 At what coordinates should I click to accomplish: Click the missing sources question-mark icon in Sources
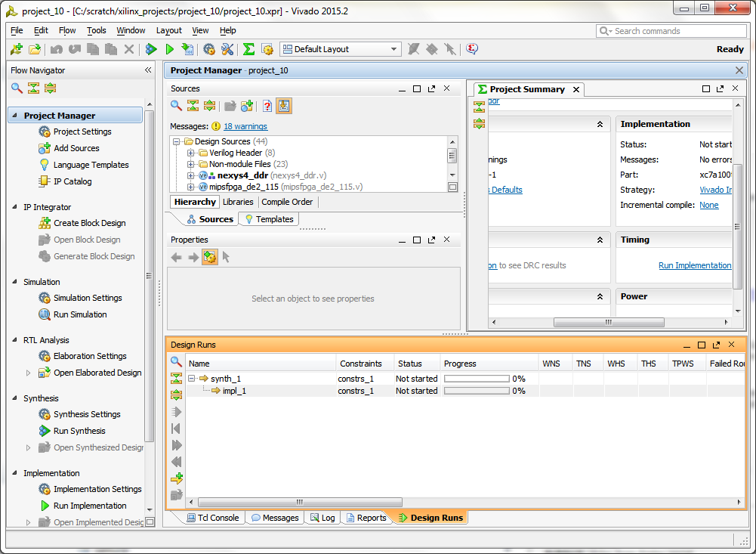tap(267, 106)
